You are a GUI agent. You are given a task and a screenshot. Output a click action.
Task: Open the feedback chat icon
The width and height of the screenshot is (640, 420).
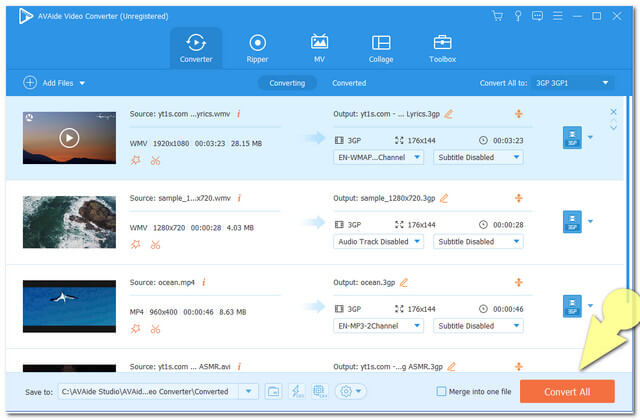pos(537,16)
